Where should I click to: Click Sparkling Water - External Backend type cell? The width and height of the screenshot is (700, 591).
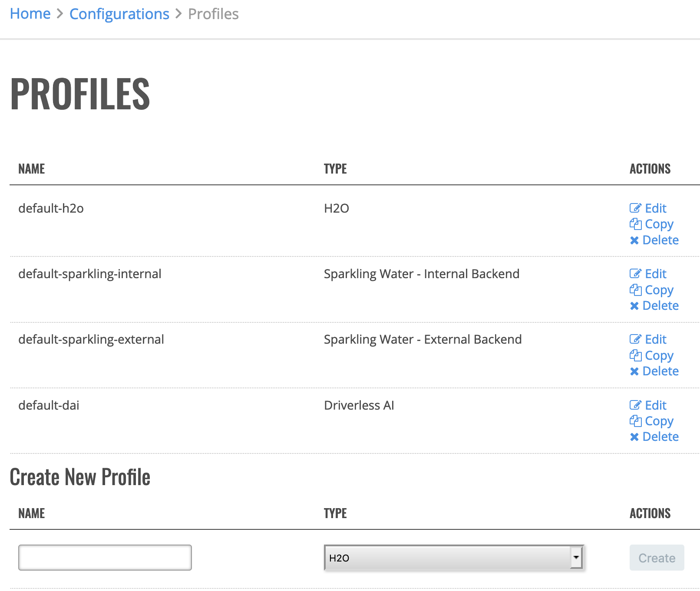pyautogui.click(x=423, y=339)
